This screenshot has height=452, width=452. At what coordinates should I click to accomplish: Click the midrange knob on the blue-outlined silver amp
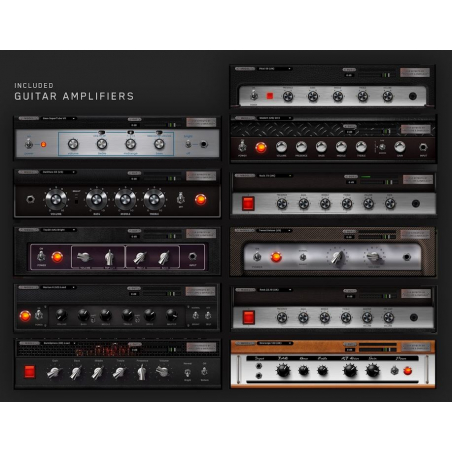point(130,144)
